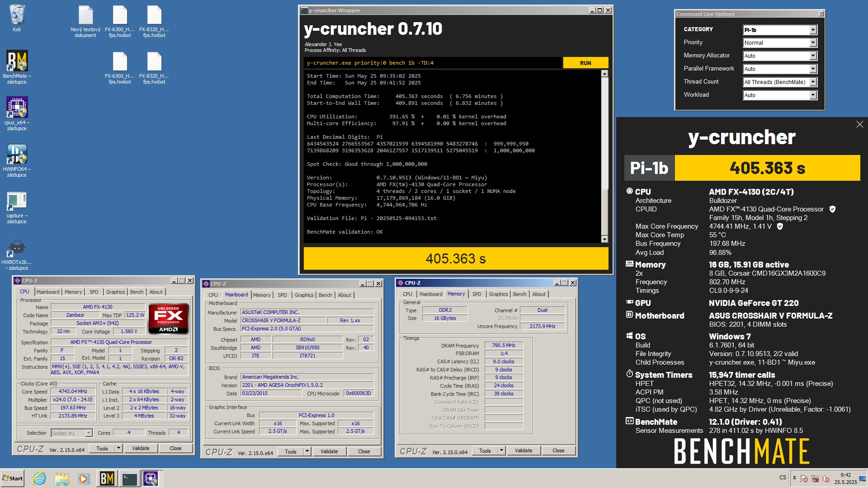The width and height of the screenshot is (868, 488).
Task: Open HWiNFO64 desktop shortcut
Action: pos(17,160)
